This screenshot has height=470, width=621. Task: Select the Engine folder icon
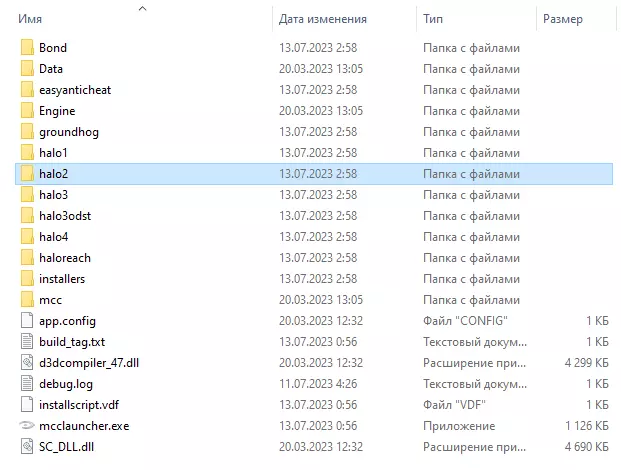[x=27, y=110]
